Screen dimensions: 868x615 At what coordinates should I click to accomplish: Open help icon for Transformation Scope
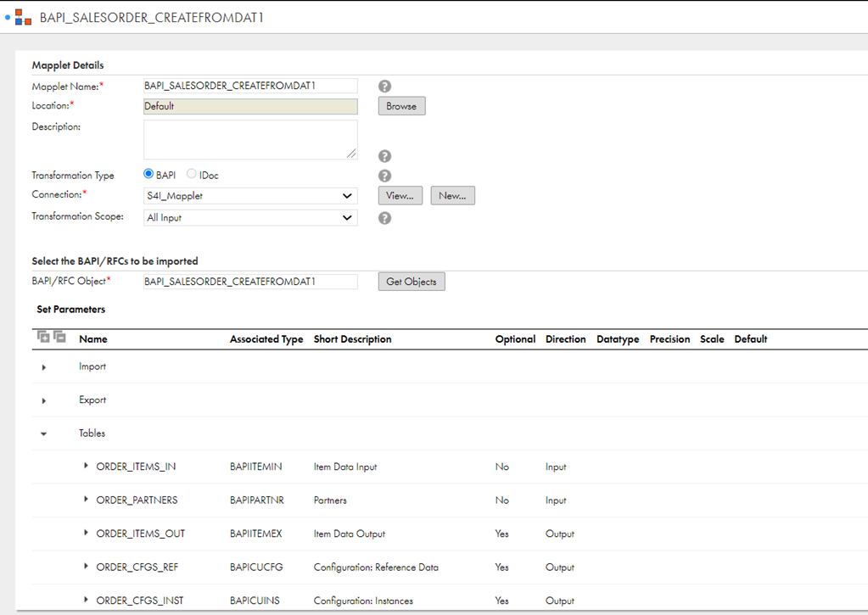(x=384, y=218)
